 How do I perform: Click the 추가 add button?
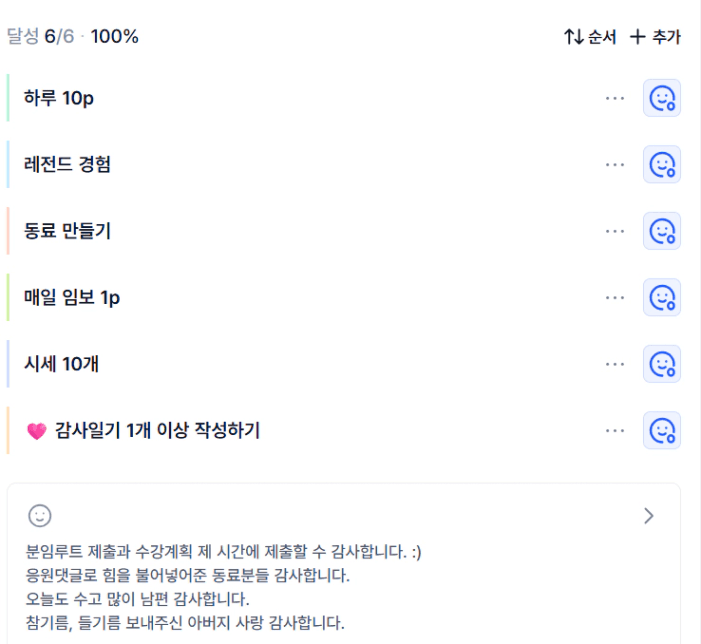click(655, 37)
